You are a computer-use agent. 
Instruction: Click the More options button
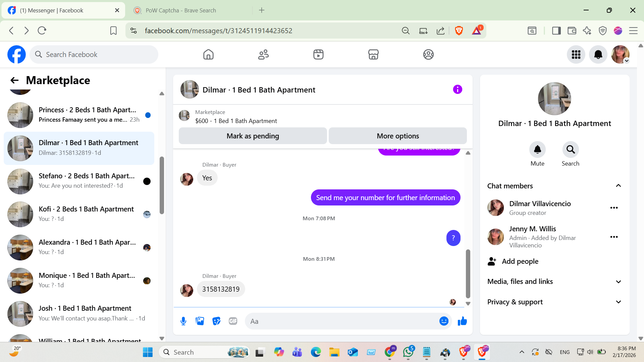(397, 136)
